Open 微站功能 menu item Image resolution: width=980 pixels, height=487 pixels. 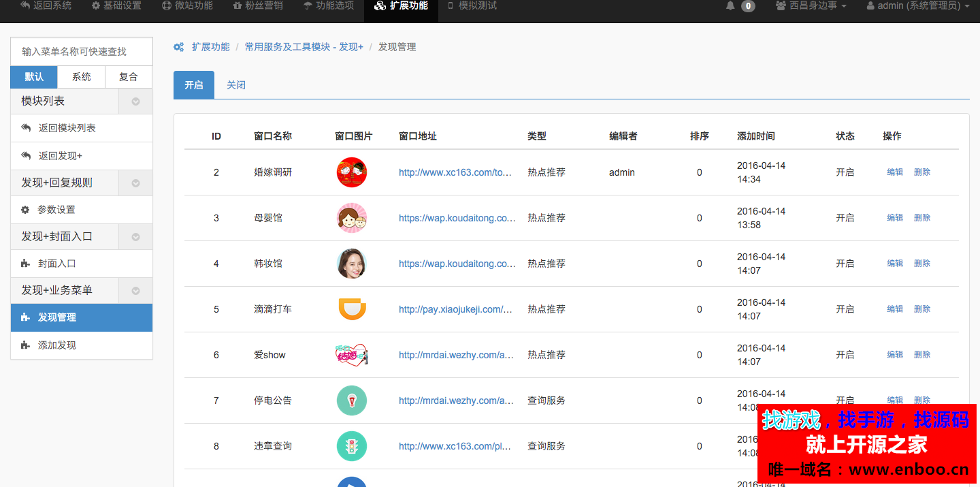[x=187, y=5]
